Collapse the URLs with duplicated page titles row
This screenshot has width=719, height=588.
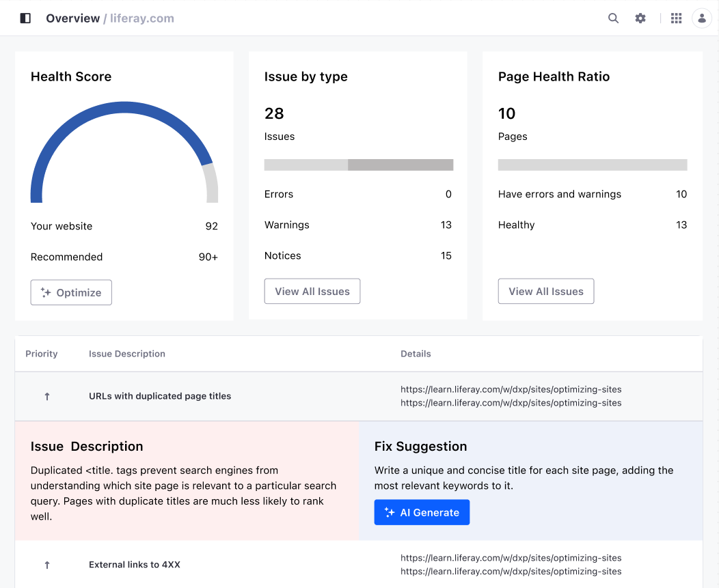[160, 396]
